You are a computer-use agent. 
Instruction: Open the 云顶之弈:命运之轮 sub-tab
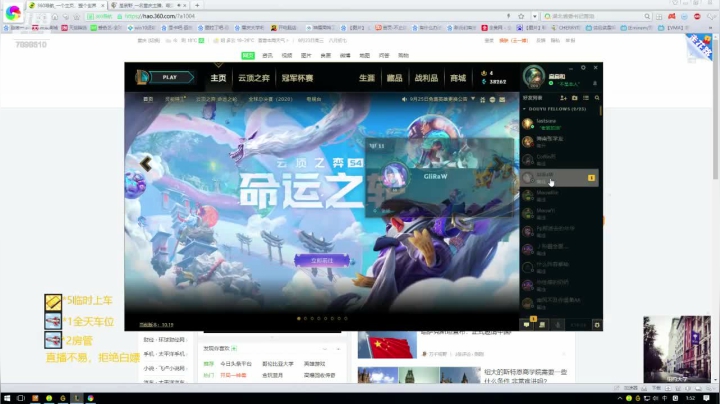(216, 99)
